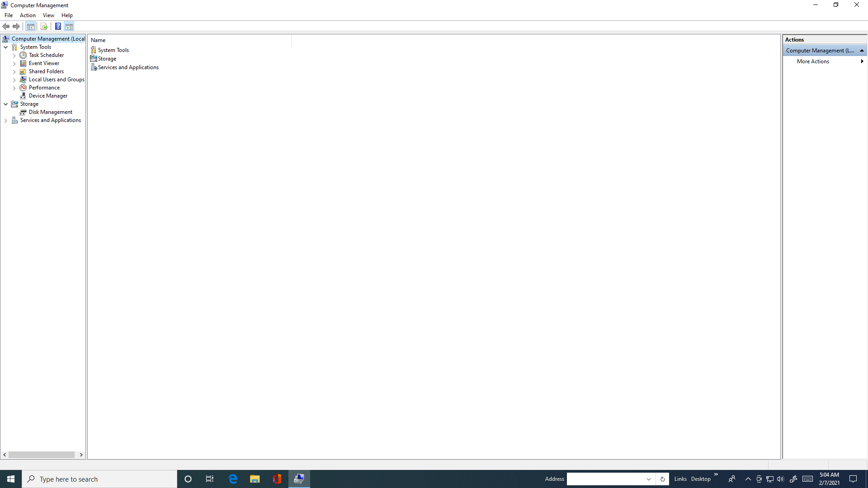This screenshot has width=868, height=488.
Task: Click the Forward arrow in toolbar
Action: (16, 27)
